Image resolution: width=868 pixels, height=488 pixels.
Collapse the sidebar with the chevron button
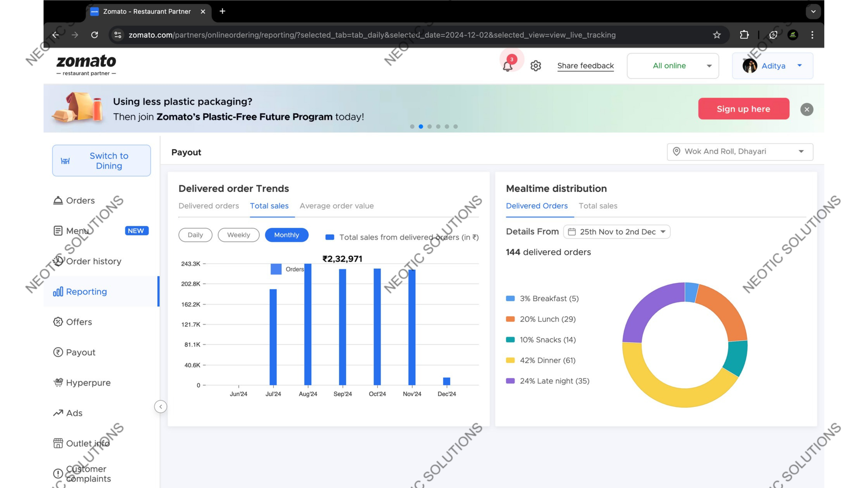[161, 406]
